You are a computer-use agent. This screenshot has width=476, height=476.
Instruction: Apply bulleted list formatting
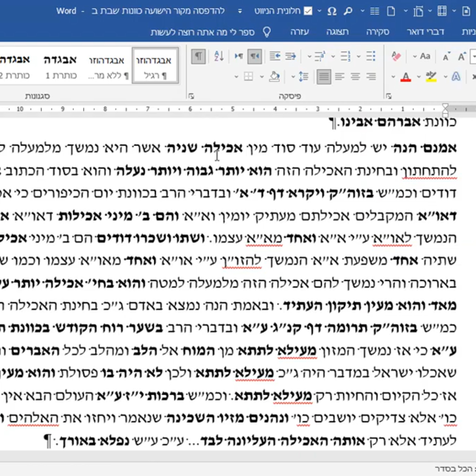coord(370,56)
